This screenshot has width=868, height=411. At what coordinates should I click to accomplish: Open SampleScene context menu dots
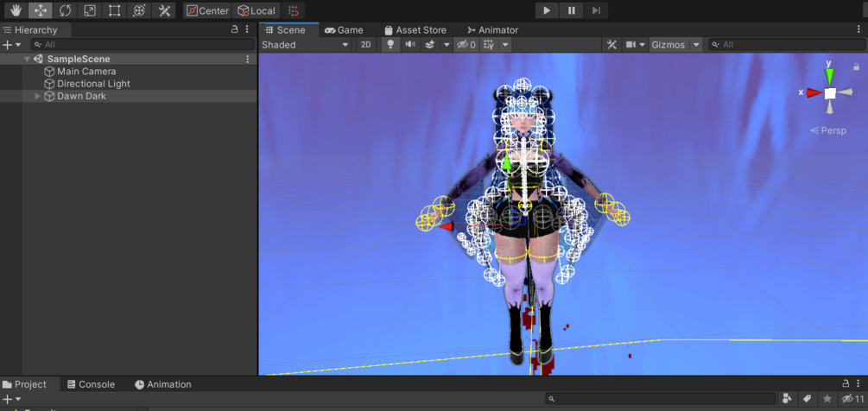pyautogui.click(x=248, y=60)
